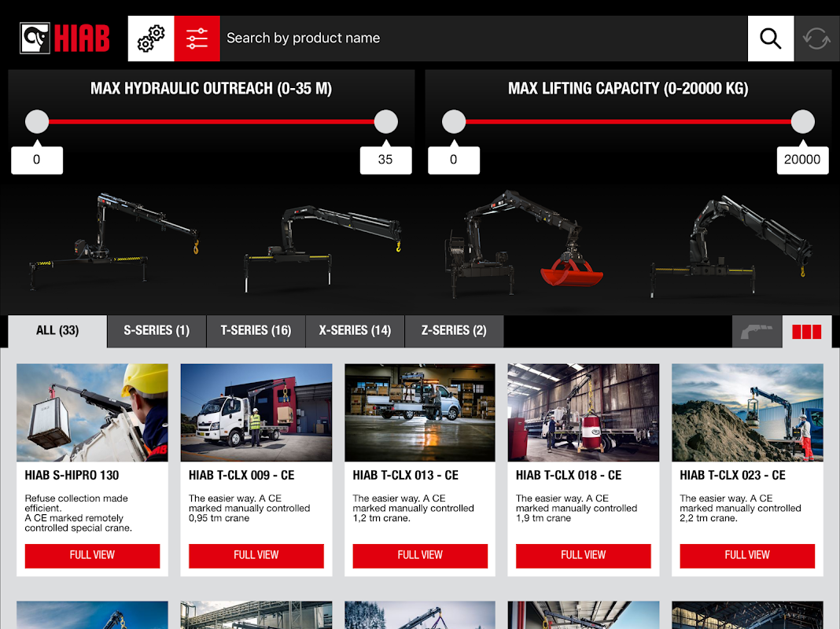Click the HIAB T-CLX 018 - CE title

569,476
